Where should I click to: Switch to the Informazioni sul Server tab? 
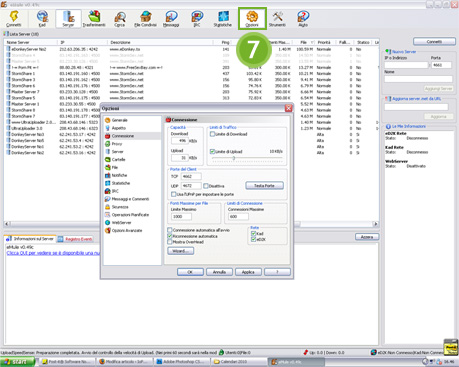pyautogui.click(x=30, y=239)
